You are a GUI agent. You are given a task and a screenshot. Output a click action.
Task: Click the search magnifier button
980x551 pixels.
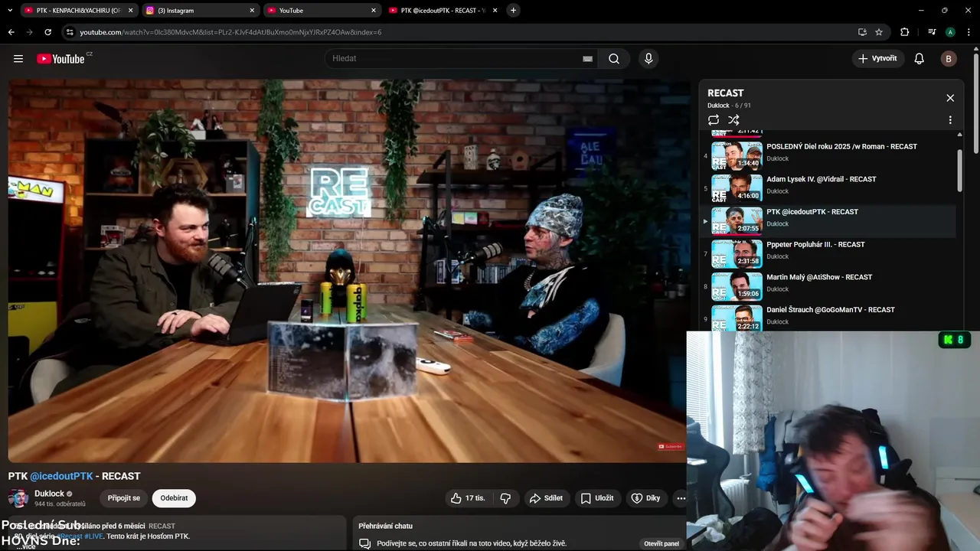point(614,59)
